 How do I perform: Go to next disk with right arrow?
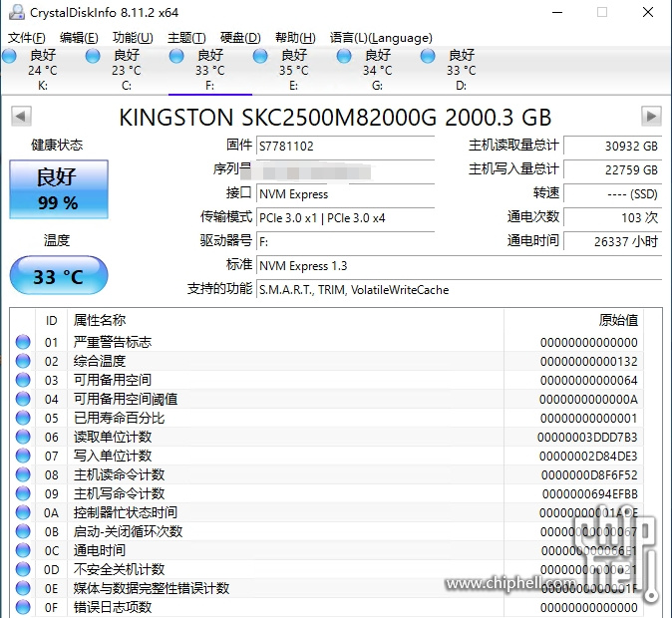click(x=651, y=116)
